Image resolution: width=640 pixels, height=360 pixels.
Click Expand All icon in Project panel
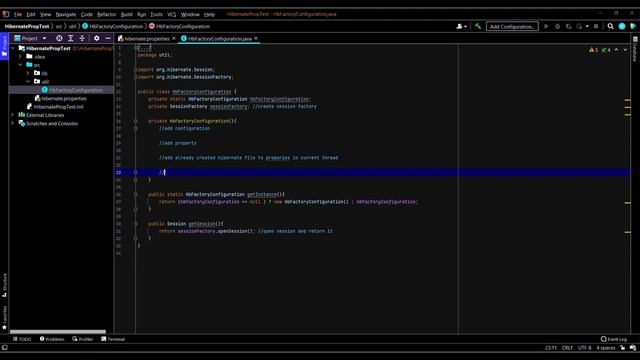pos(71,38)
